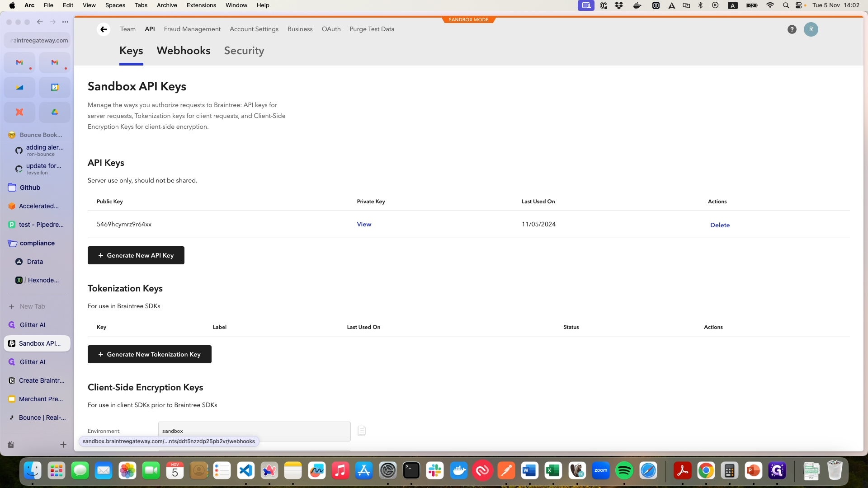Viewport: 868px width, 488px height.
Task: Switch to the Security tab
Action: pos(244,51)
